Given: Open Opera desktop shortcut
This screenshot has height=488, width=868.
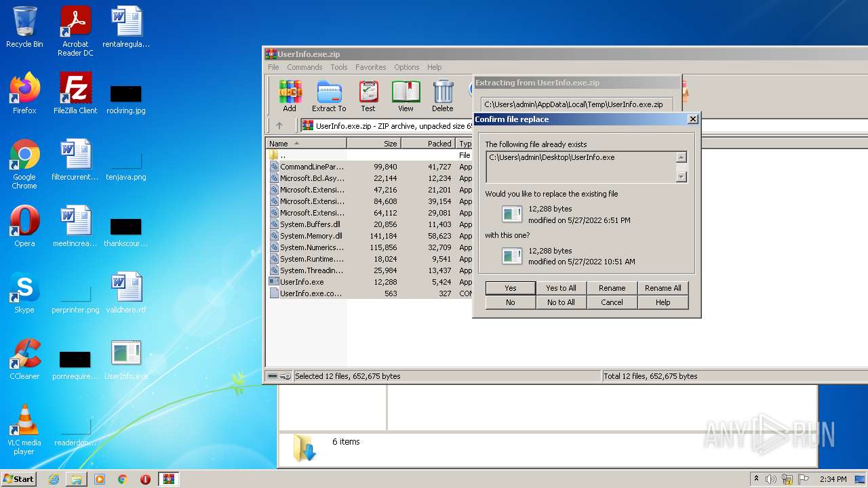Looking at the screenshot, I should point(24,226).
